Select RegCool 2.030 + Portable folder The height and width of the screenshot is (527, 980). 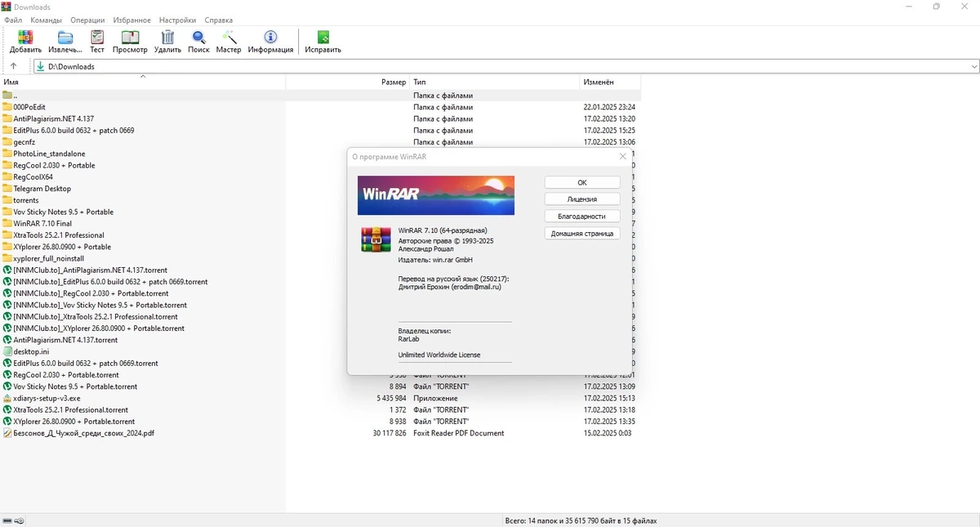pyautogui.click(x=54, y=165)
